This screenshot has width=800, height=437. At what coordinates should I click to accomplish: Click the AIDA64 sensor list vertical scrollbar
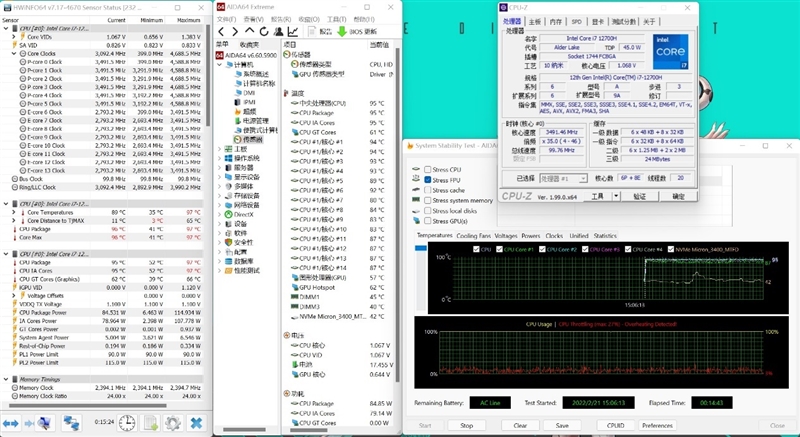397,214
